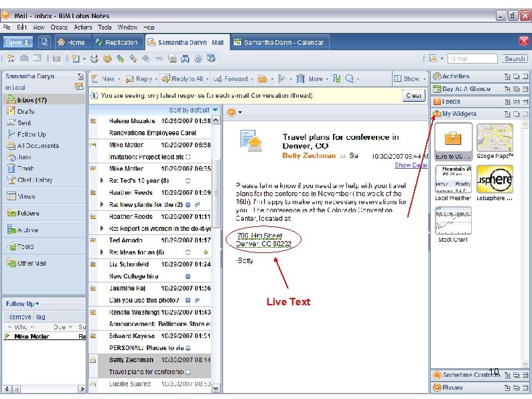Open the Inbox (47) folder
532x399 pixels.
coord(32,100)
